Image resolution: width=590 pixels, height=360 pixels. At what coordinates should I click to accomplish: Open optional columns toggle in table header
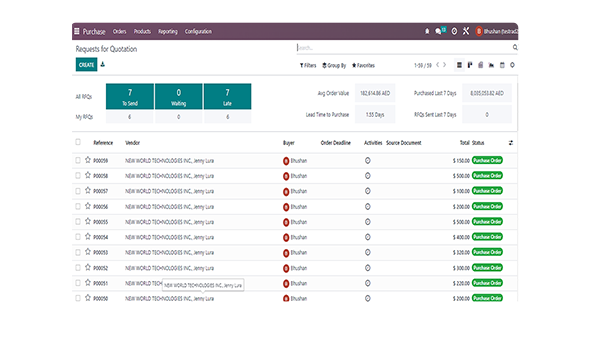pyautogui.click(x=511, y=143)
